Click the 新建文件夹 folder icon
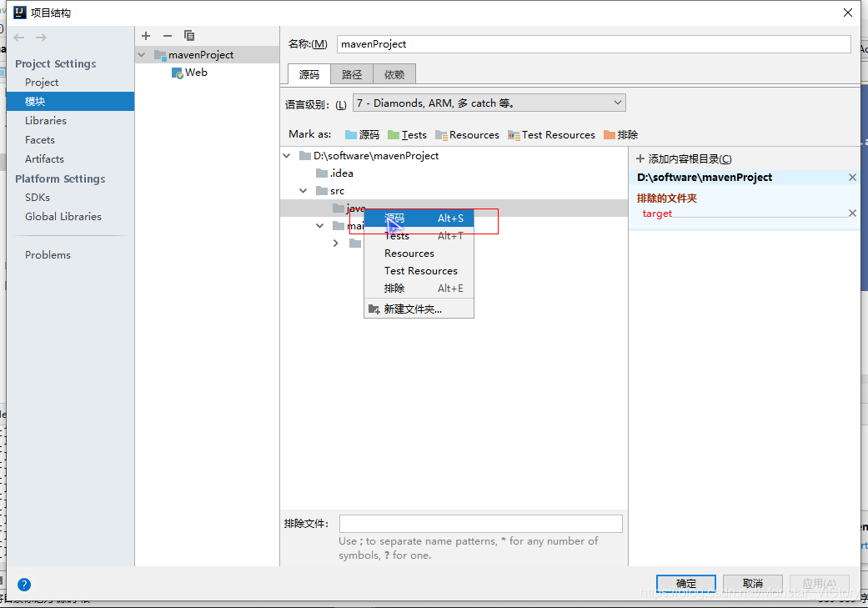The height and width of the screenshot is (608, 868). click(x=374, y=309)
